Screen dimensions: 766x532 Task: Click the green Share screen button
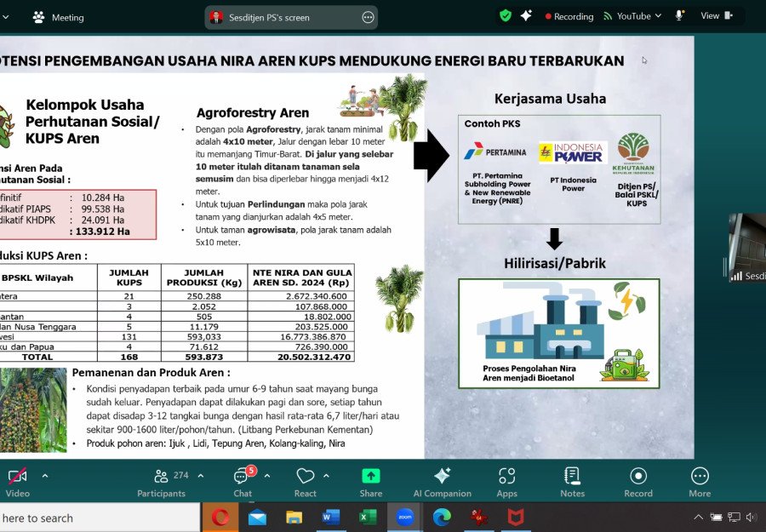[371, 476]
